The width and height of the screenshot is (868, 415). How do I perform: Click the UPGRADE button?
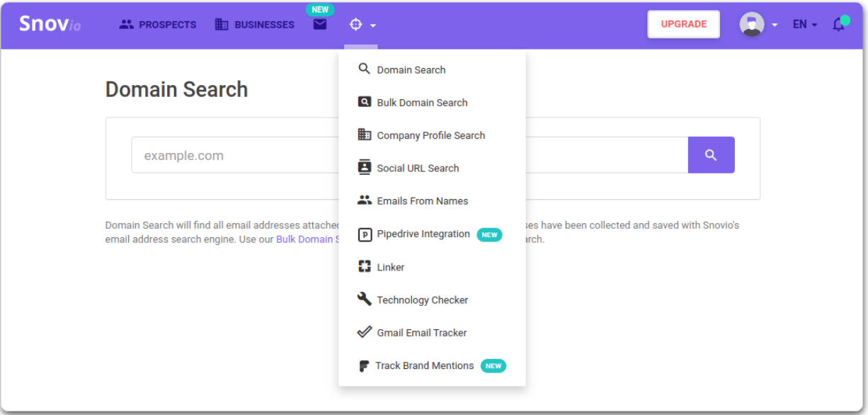[x=684, y=24]
